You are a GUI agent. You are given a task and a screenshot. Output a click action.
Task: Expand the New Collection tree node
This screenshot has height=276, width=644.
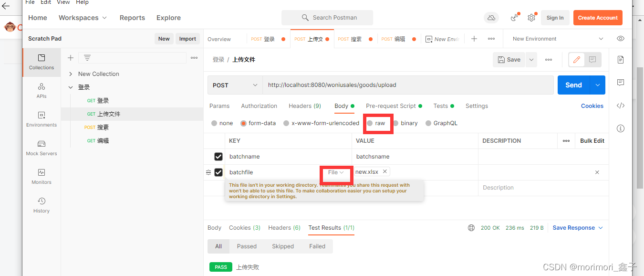(x=71, y=74)
